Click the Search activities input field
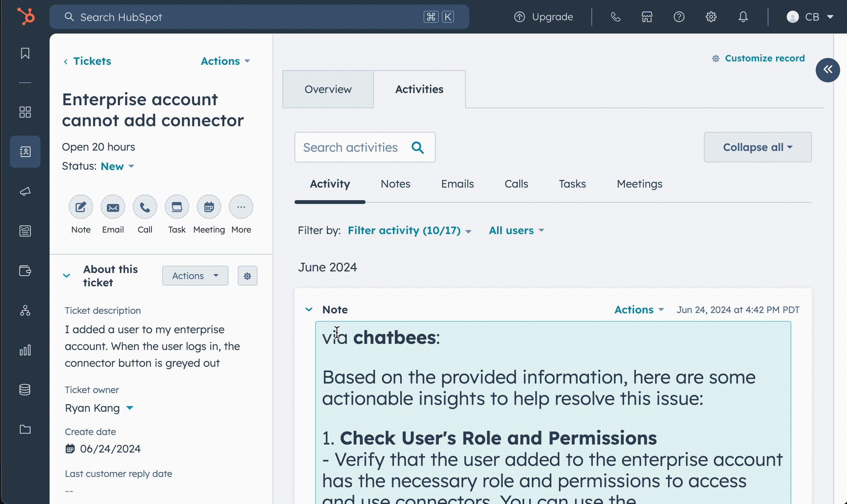This screenshot has width=847, height=504. click(351, 147)
